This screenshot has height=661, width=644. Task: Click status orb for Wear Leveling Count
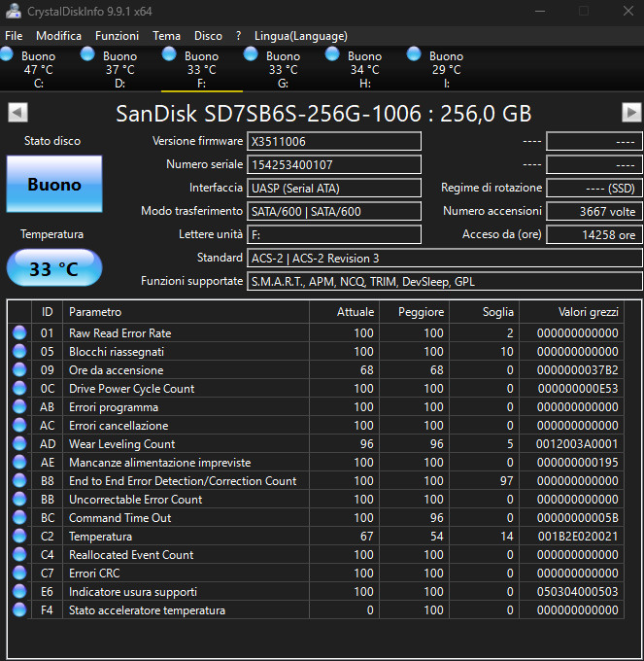tap(19, 443)
